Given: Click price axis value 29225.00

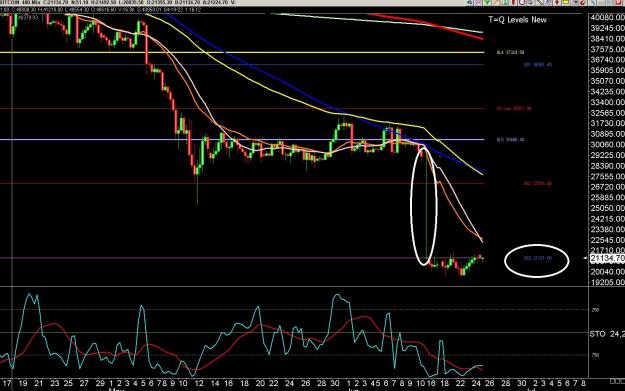Looking at the screenshot, I should point(607,155).
